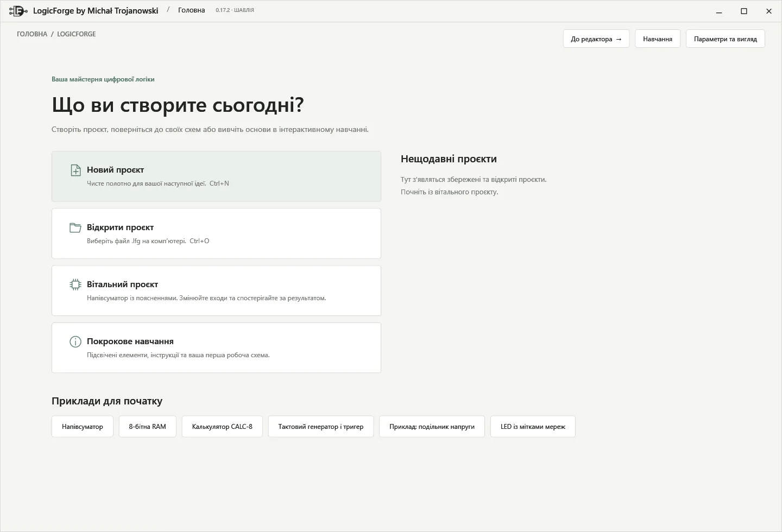Load the 8-бітна RAM example
Image resolution: width=782 pixels, height=532 pixels.
coord(148,427)
